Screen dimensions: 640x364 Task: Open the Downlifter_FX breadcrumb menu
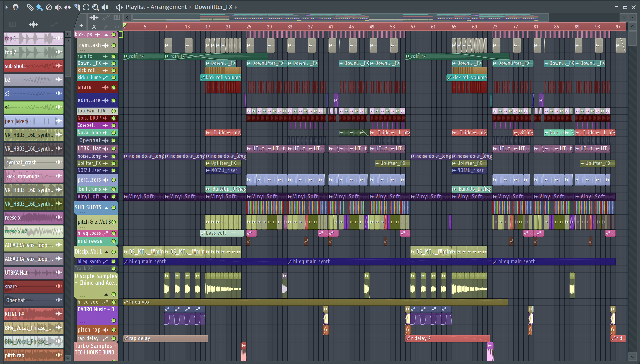pyautogui.click(x=213, y=7)
